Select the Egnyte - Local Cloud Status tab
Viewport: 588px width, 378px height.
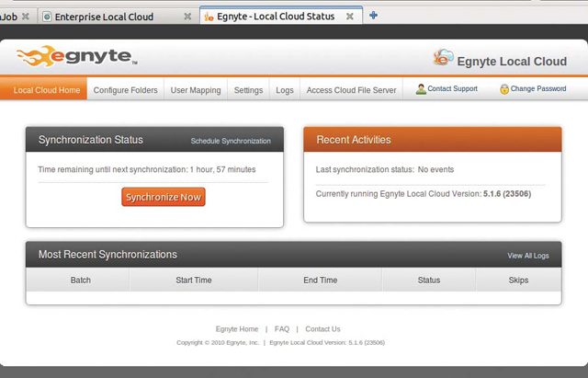coord(281,16)
